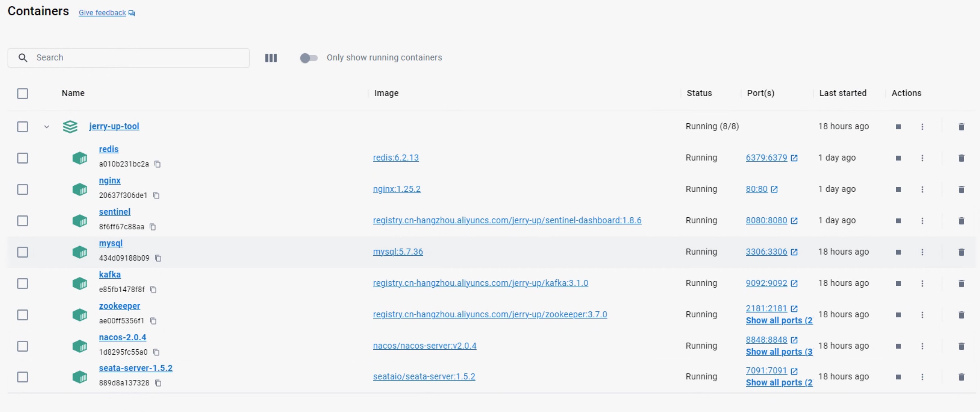Sort by the Name column header
Image resolution: width=980 pixels, height=412 pixels.
(73, 93)
